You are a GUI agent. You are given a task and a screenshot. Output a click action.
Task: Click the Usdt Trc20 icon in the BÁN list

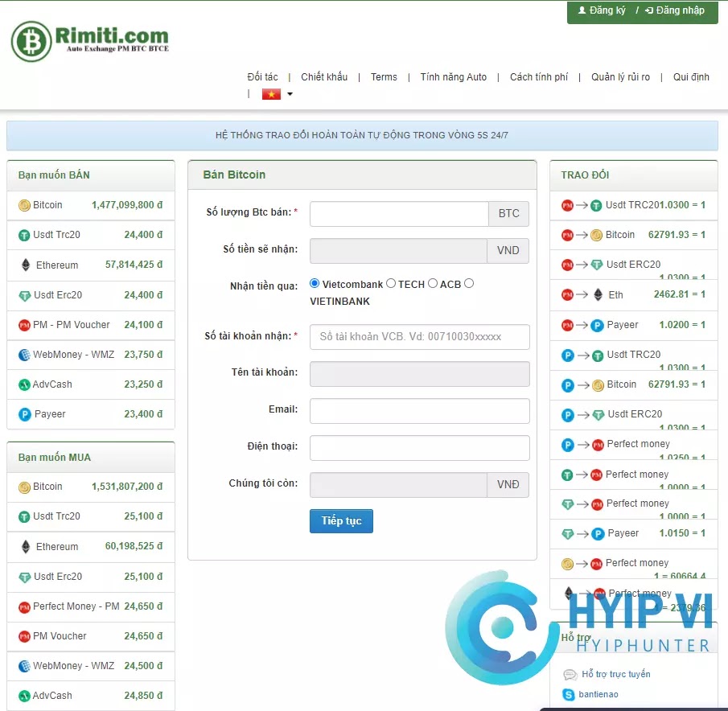point(24,236)
